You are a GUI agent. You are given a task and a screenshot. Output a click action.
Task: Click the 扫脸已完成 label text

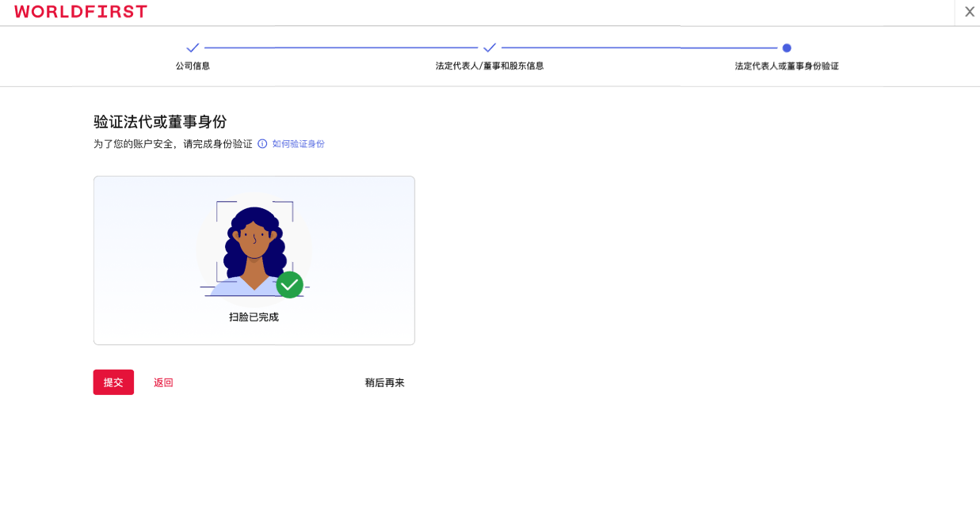(x=254, y=315)
